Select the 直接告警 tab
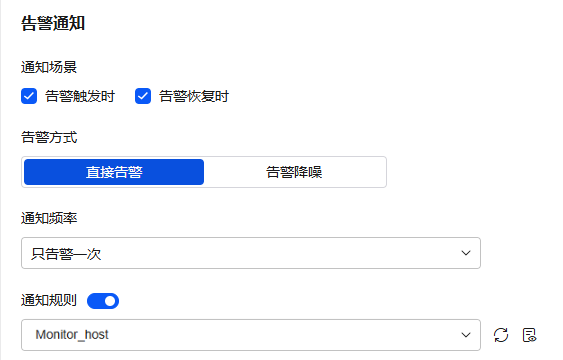 pyautogui.click(x=114, y=172)
